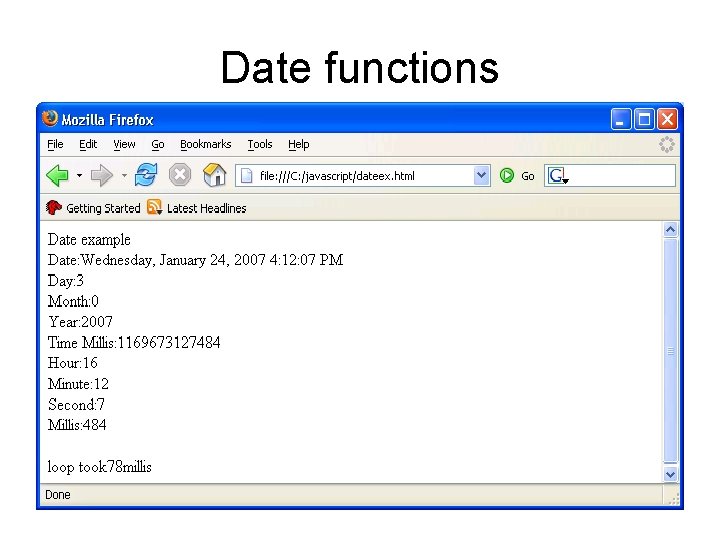Click the green Back arrow button
The width and height of the screenshot is (720, 540).
(x=57, y=175)
